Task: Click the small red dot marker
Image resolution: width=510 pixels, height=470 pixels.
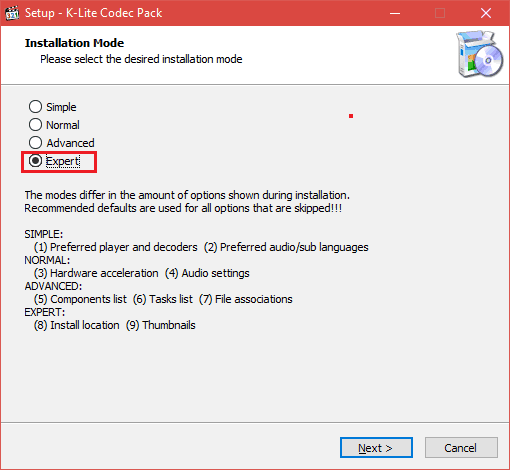Action: [x=351, y=116]
